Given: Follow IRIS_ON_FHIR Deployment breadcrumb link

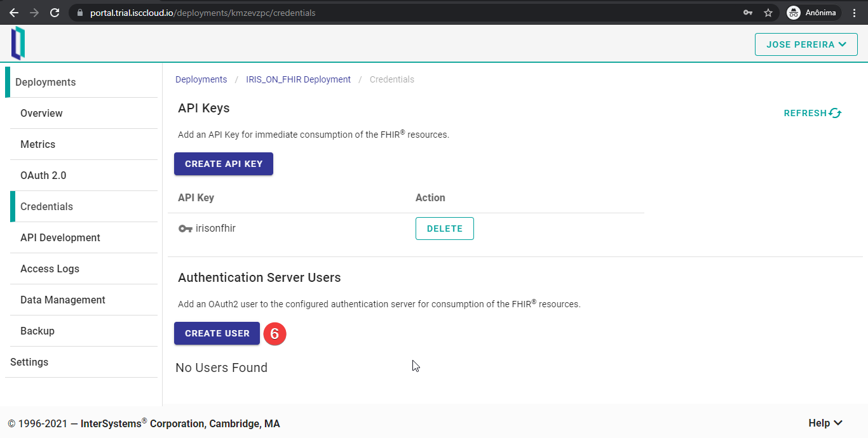Looking at the screenshot, I should pyautogui.click(x=298, y=79).
